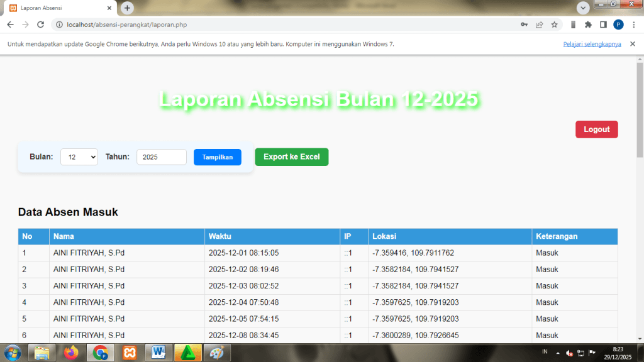Select location -7.359416, 109.7911762 cell
This screenshot has height=362, width=644.
pyautogui.click(x=450, y=253)
